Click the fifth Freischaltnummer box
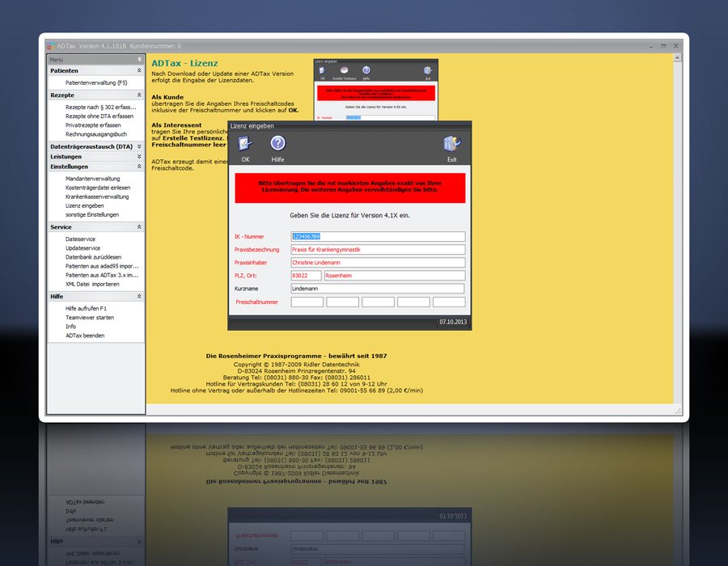This screenshot has width=728, height=566. click(x=449, y=302)
